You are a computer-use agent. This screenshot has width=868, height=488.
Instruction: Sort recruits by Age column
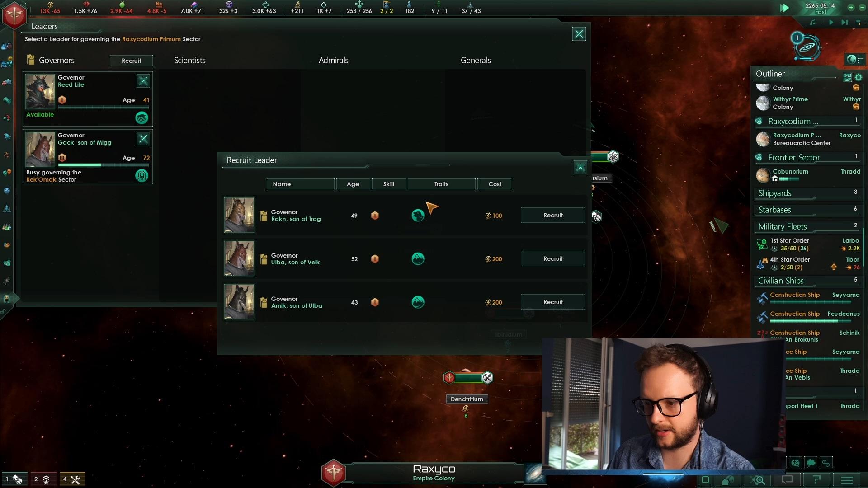[x=353, y=184]
